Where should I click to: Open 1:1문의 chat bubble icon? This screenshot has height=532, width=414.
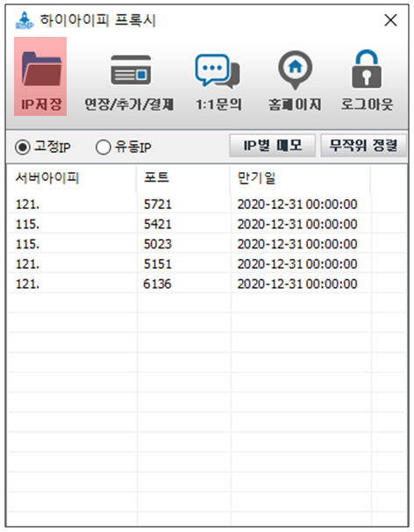pyautogui.click(x=218, y=71)
